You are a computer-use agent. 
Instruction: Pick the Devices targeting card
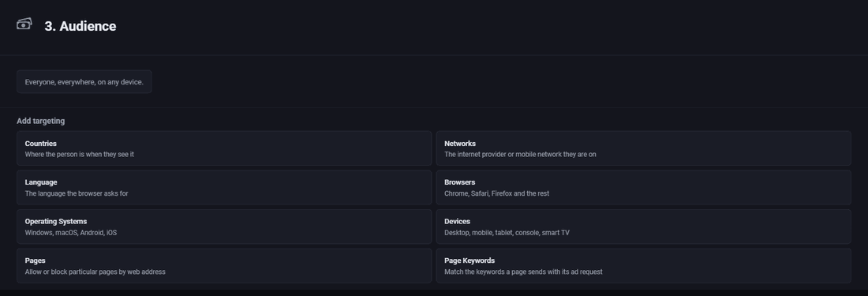coord(643,227)
